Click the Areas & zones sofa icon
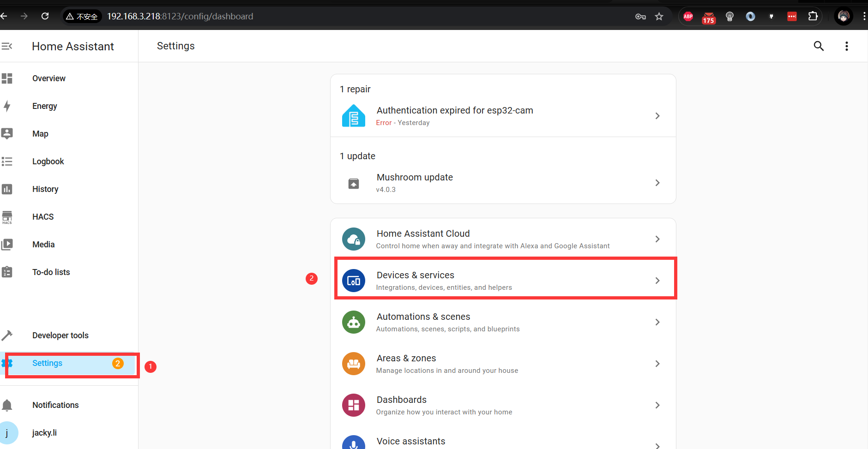The width and height of the screenshot is (868, 449). pyautogui.click(x=354, y=364)
